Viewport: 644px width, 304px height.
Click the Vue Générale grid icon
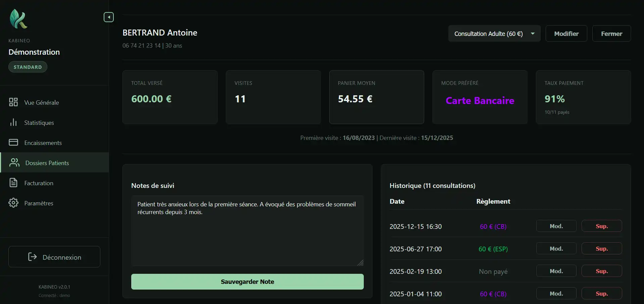point(13,102)
